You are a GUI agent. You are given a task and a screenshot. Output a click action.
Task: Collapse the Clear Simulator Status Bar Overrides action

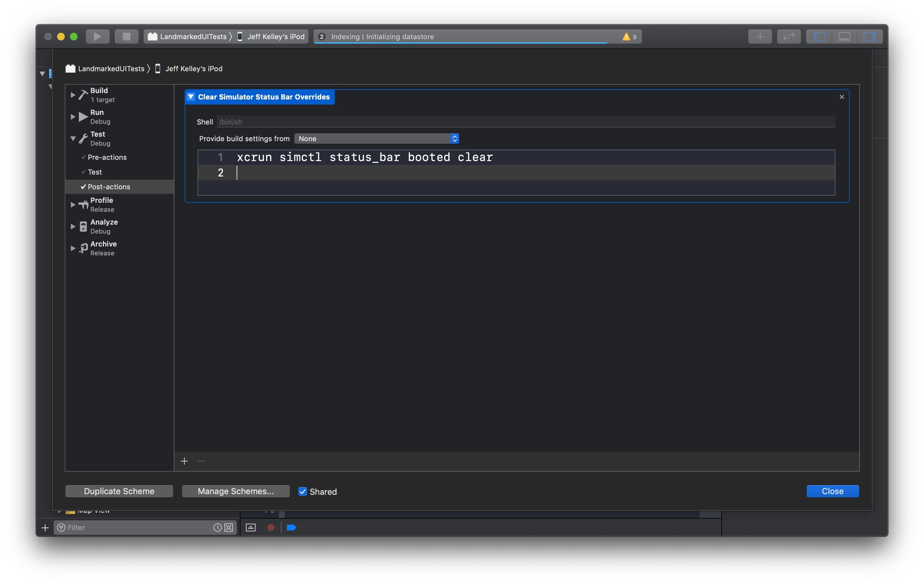coord(191,97)
